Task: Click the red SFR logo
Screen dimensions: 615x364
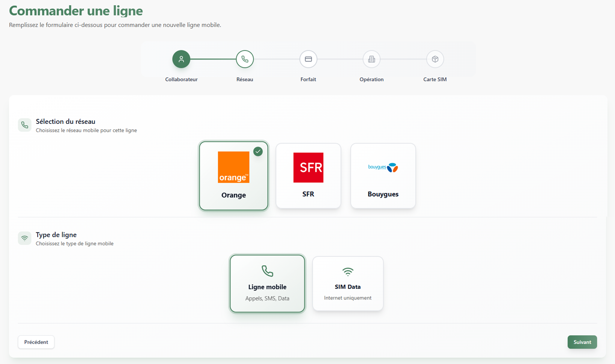Action: 308,167
